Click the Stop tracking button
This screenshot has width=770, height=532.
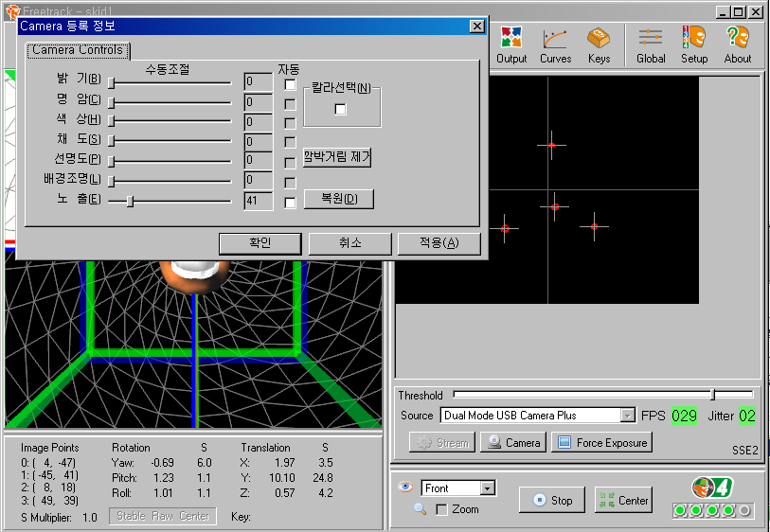coord(553,500)
